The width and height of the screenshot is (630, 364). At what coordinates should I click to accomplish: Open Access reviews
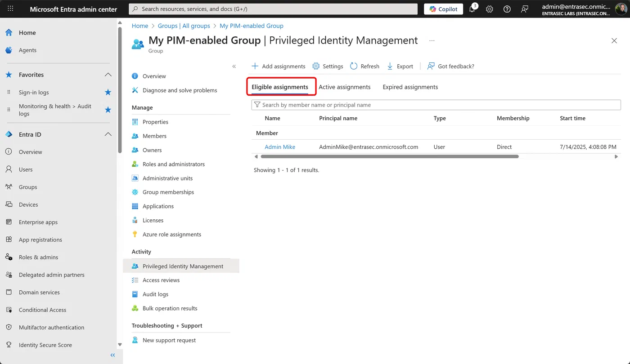(x=161, y=280)
